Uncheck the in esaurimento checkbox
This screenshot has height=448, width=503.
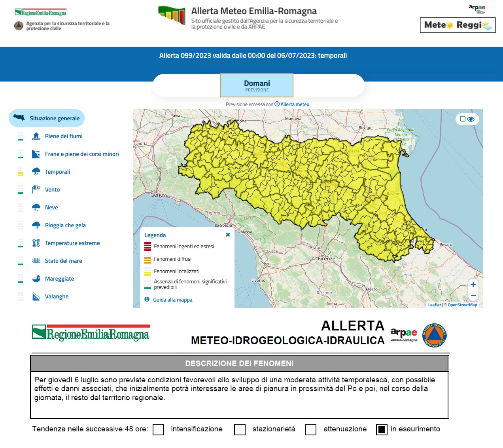pos(382,429)
